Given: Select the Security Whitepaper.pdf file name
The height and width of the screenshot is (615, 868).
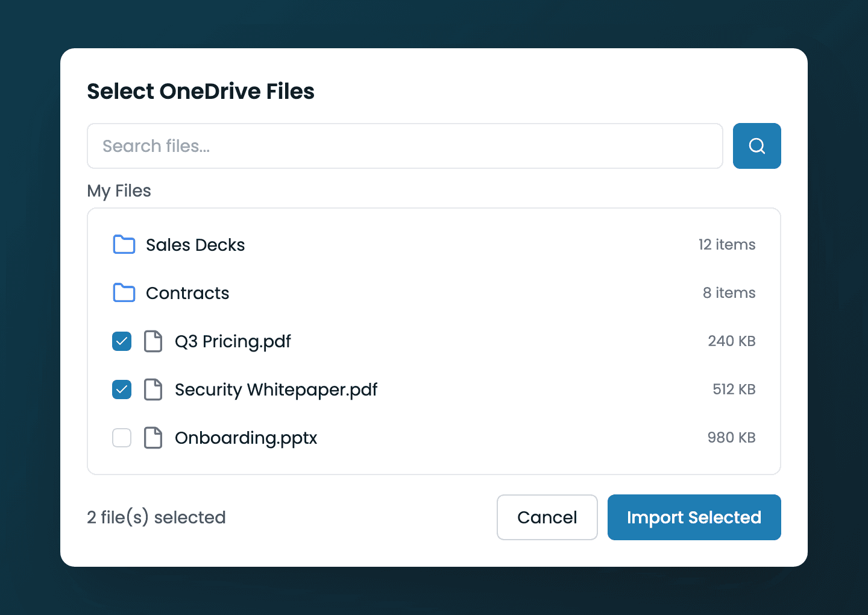Looking at the screenshot, I should point(276,390).
